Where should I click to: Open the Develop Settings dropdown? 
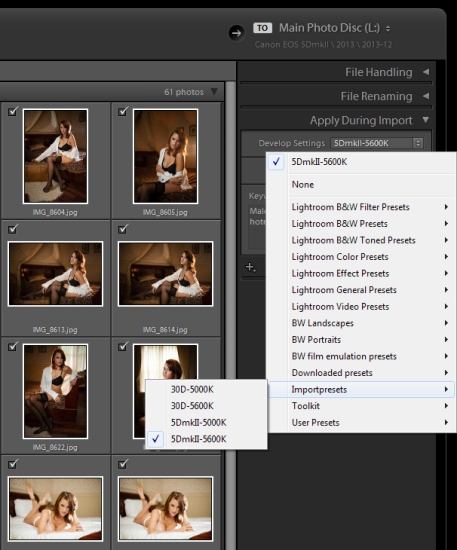coord(377,143)
